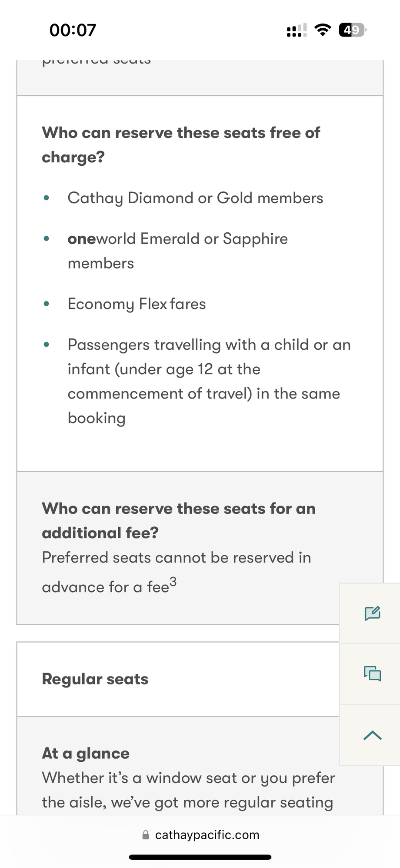Tap the home indicator bar
Screen dimensions: 400x868
point(200,857)
